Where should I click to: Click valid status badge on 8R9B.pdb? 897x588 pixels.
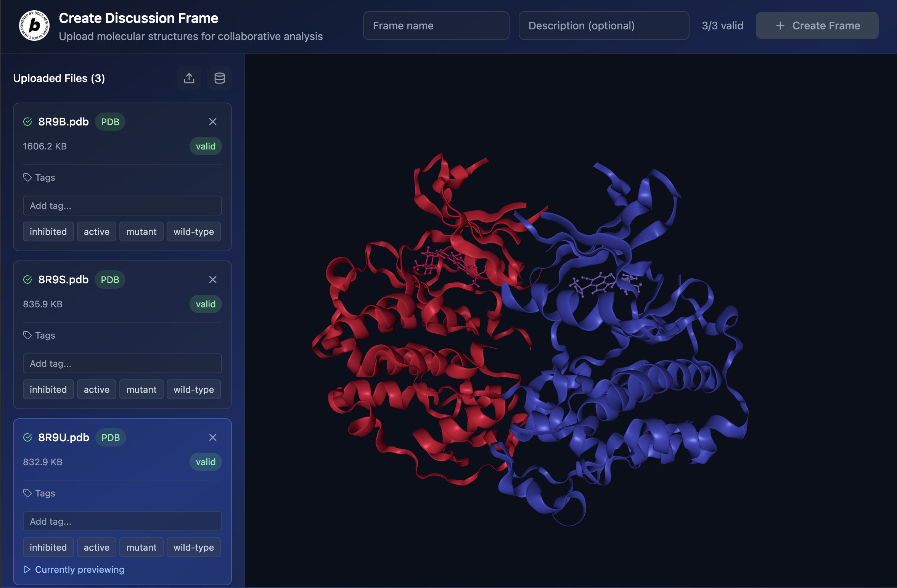[x=206, y=146]
